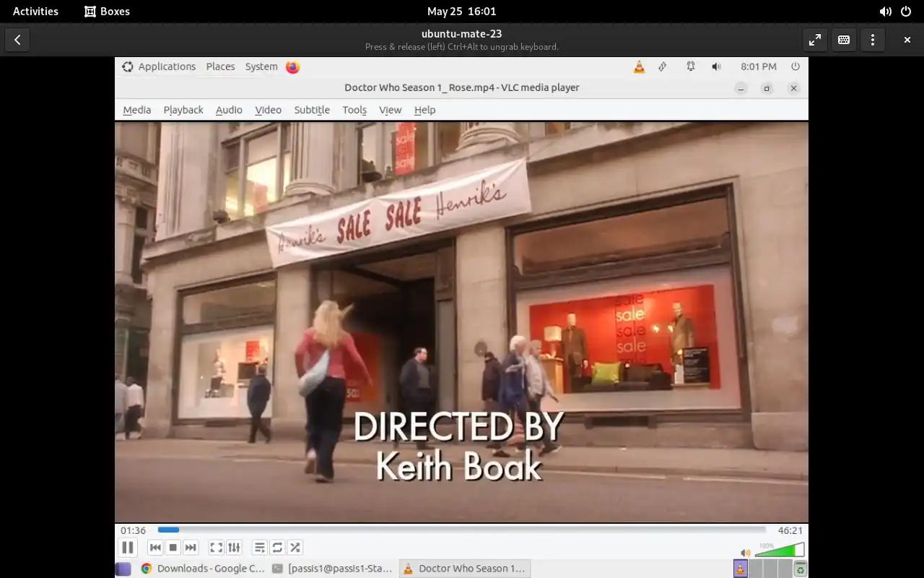The image size is (924, 578).
Task: Open Trash icon in bottom panel
Action: [800, 569]
